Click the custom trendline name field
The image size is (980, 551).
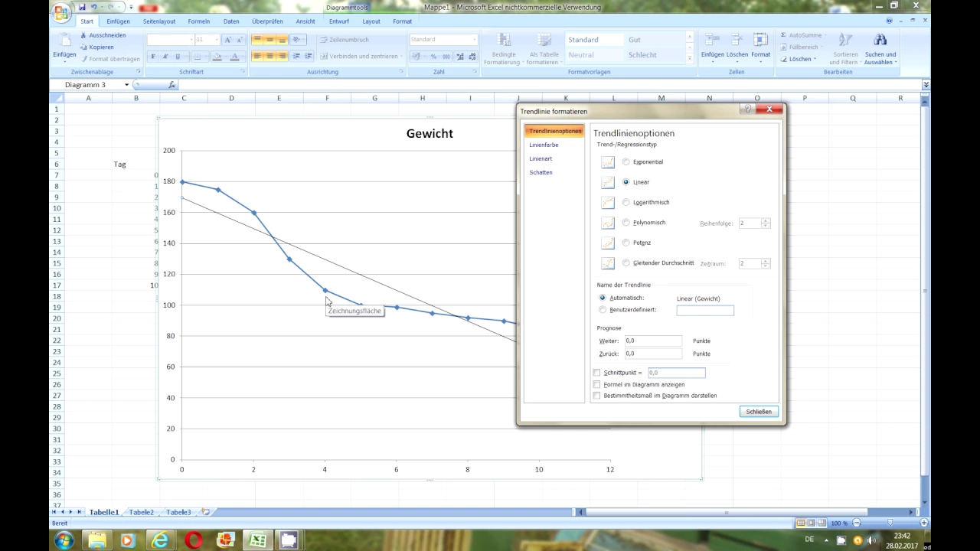point(705,310)
